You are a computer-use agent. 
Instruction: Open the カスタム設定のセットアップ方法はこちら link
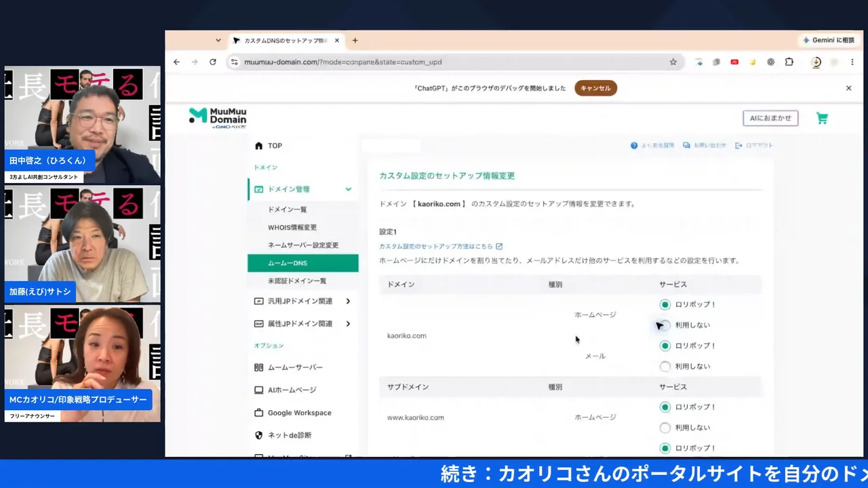[x=441, y=247]
